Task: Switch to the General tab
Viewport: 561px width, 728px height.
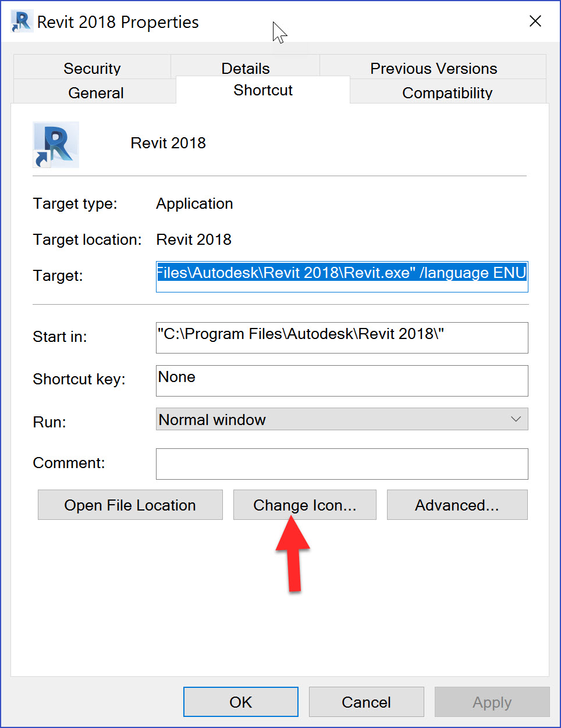Action: tap(95, 92)
